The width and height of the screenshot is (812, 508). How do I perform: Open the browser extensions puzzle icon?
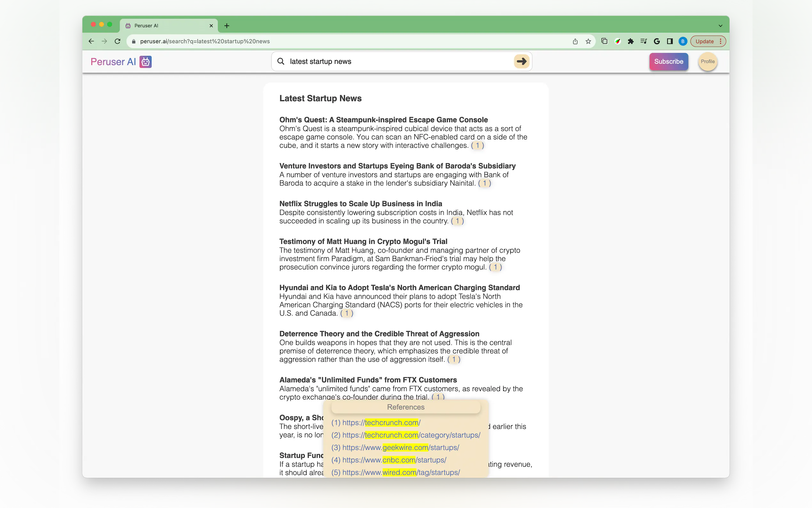click(630, 41)
